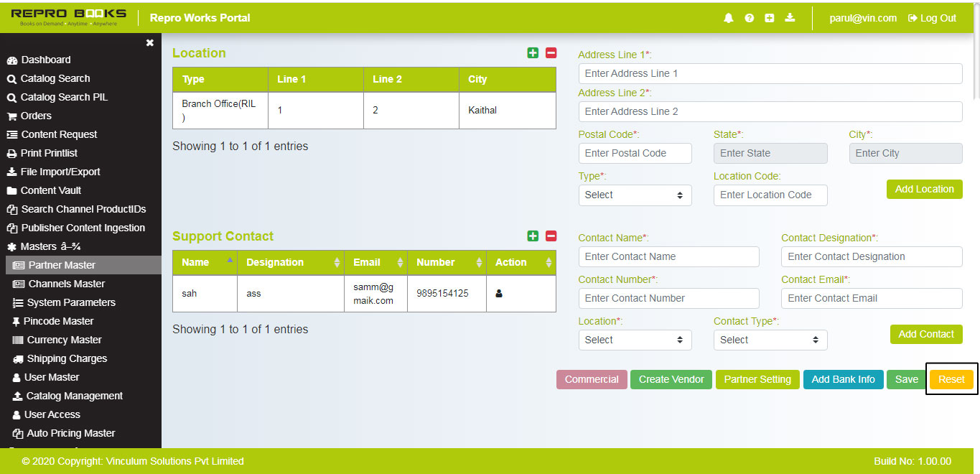The width and height of the screenshot is (980, 474).
Task: Focus the Enter Postal Code field
Action: (x=635, y=154)
